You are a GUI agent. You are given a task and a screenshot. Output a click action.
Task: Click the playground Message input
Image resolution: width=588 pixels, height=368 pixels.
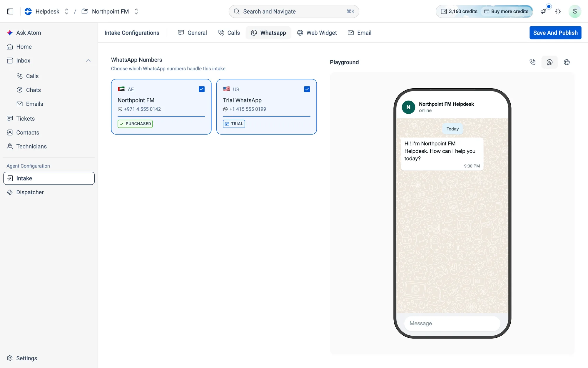coord(452,323)
